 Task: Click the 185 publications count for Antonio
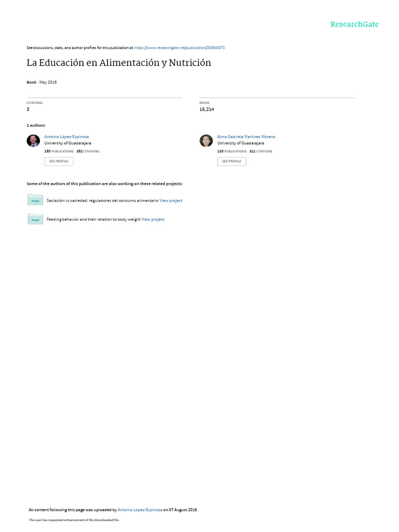[59, 151]
